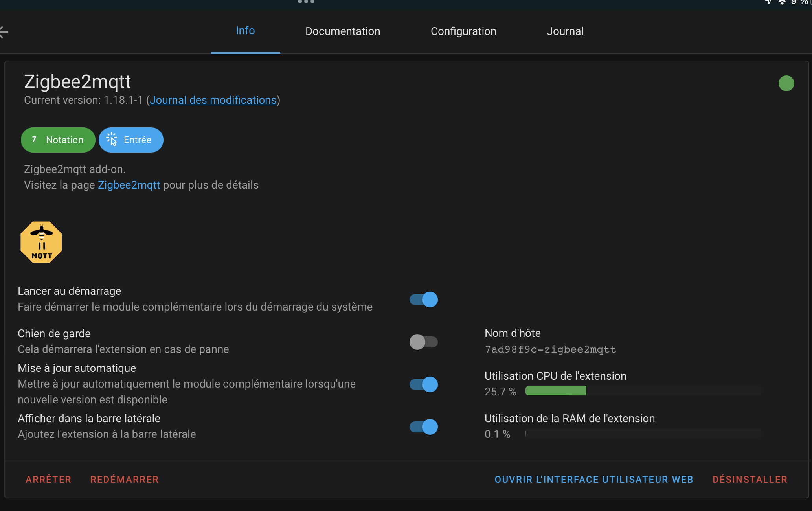Click REDÉMARRER to restart add-on
The height and width of the screenshot is (511, 812).
click(x=125, y=480)
